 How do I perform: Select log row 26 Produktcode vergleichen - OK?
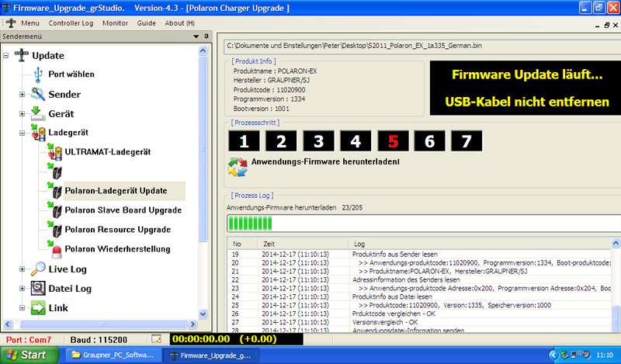(419, 314)
